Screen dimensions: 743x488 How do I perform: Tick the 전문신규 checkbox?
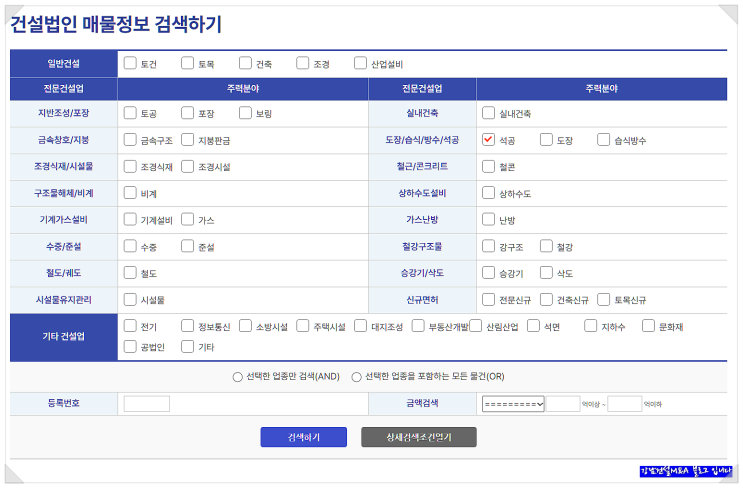(x=489, y=299)
